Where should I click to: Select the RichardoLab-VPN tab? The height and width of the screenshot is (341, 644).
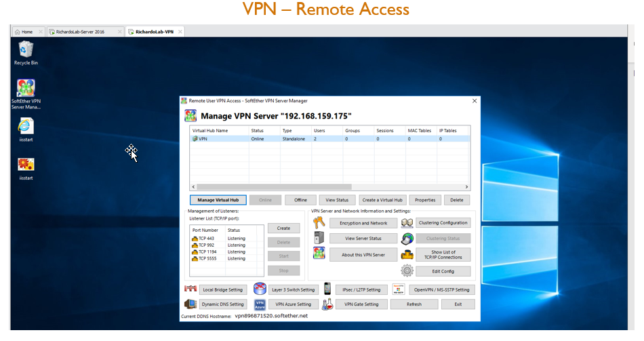coord(155,32)
